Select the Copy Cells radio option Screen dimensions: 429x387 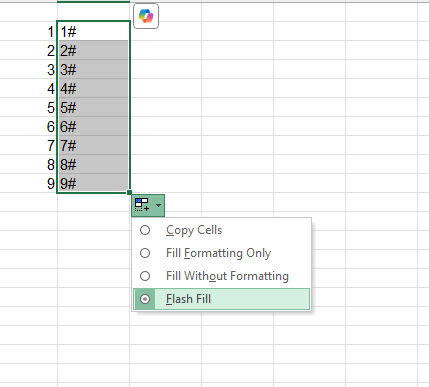(221, 230)
